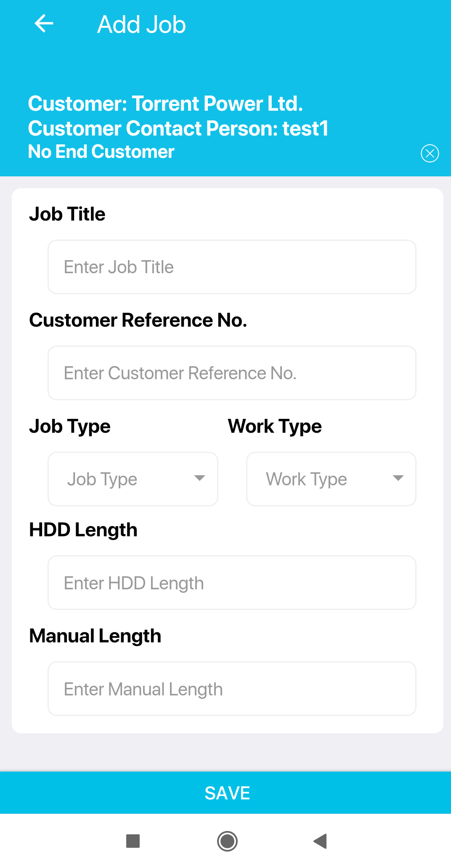Tap the HDD Length label
Image resolution: width=451 pixels, height=868 pixels.
click(x=83, y=530)
